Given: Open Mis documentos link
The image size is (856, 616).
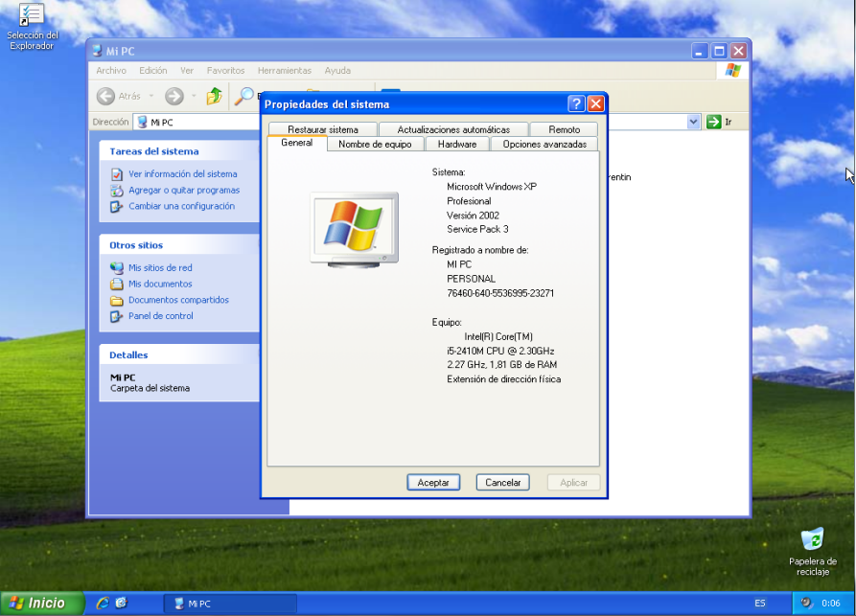Looking at the screenshot, I should (160, 284).
